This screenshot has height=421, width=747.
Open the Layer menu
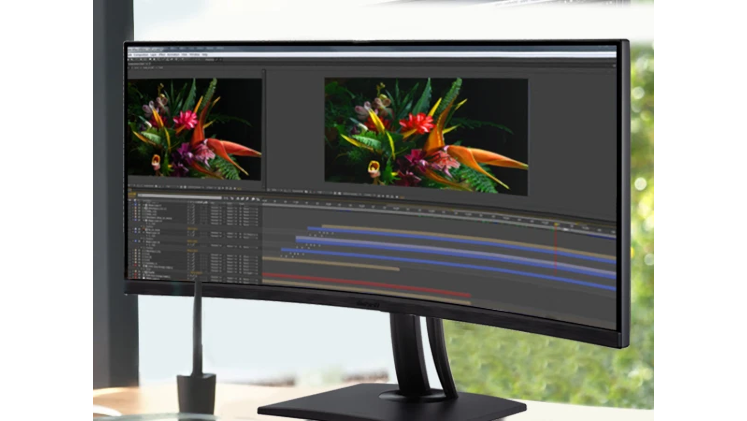[x=153, y=55]
